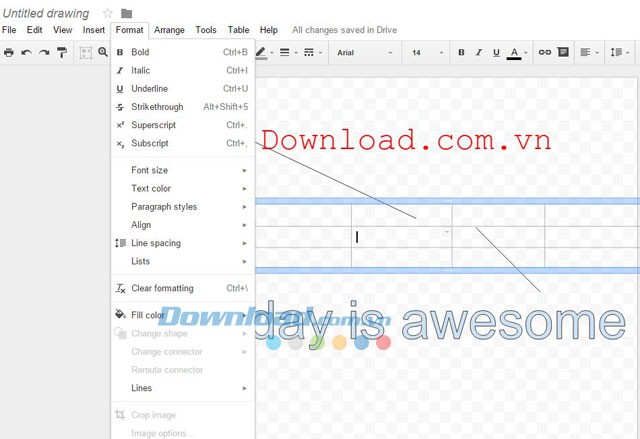Star the Untitled drawing document
640x439 pixels.
108,13
